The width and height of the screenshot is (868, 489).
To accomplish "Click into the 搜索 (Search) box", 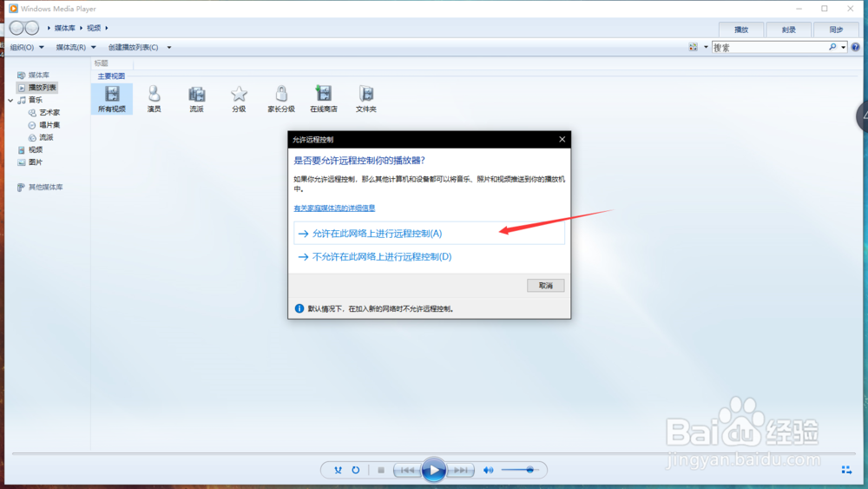I will 769,48.
